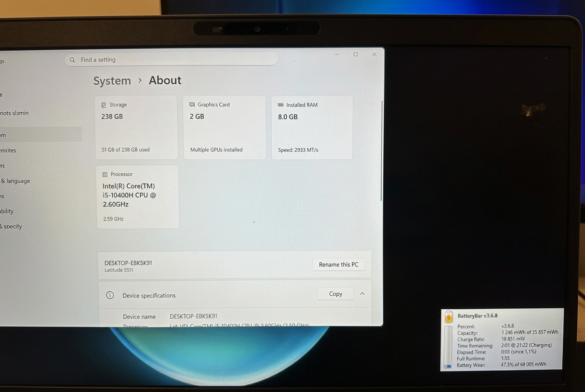
Task: Click the settings page vertical scrollbar
Action: [x=381, y=151]
